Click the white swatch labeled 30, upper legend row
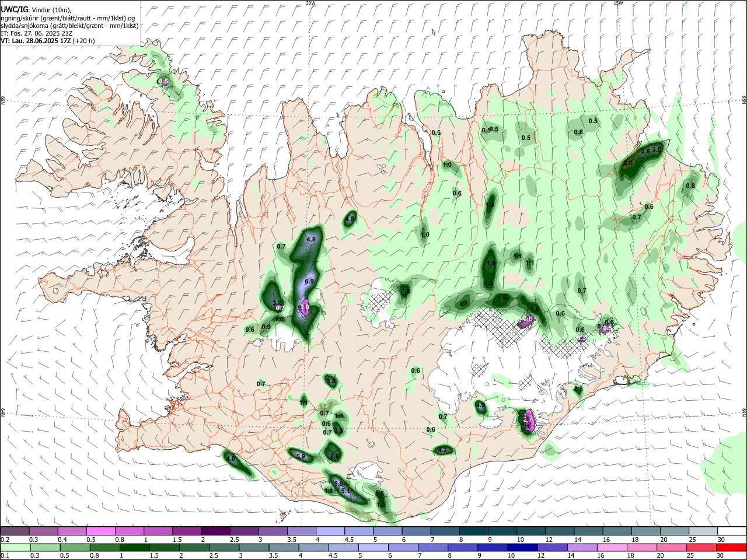Viewport: 747px width, 560px height. pos(732,531)
